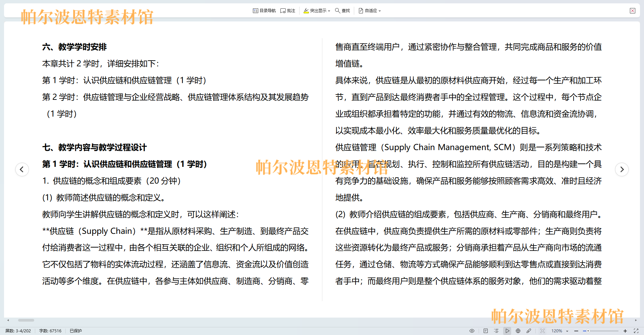This screenshot has width=644, height=335.
Task: Enter full screen mode icon
Action: tap(636, 331)
